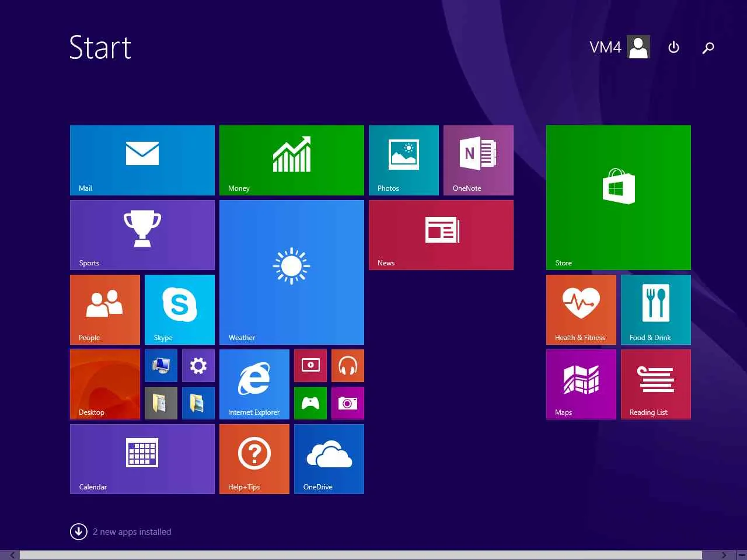Image resolution: width=747 pixels, height=560 pixels.
Task: Open the small Music headphones tile
Action: [x=348, y=366]
